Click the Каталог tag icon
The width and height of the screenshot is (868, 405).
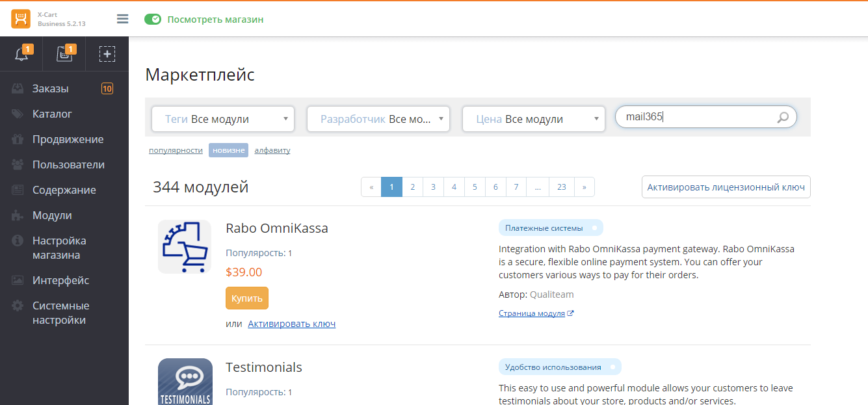[18, 114]
